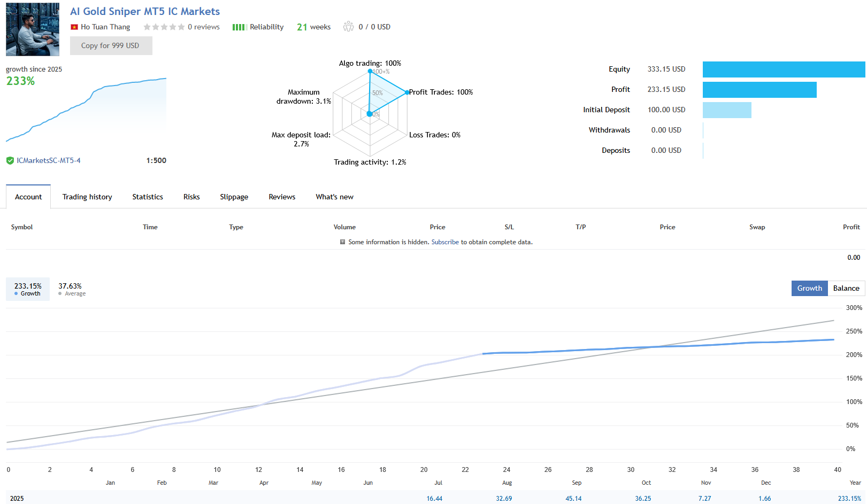Switch to the Trading history tab

coord(87,197)
